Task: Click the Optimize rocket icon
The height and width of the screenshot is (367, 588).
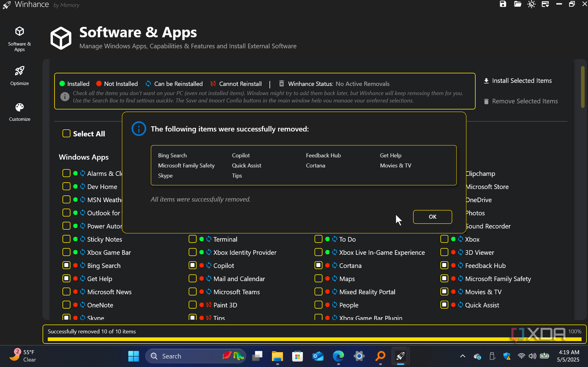Action: 20,71
